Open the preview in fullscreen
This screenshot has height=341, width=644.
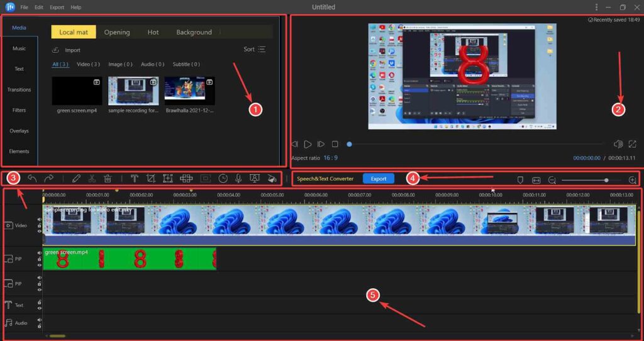(633, 144)
